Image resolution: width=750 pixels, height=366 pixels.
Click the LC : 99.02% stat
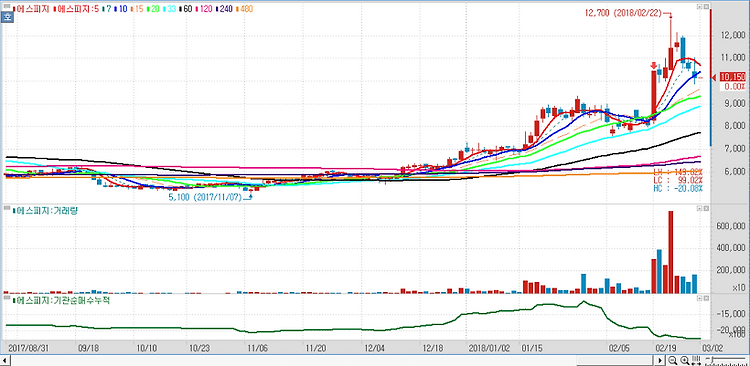point(678,180)
